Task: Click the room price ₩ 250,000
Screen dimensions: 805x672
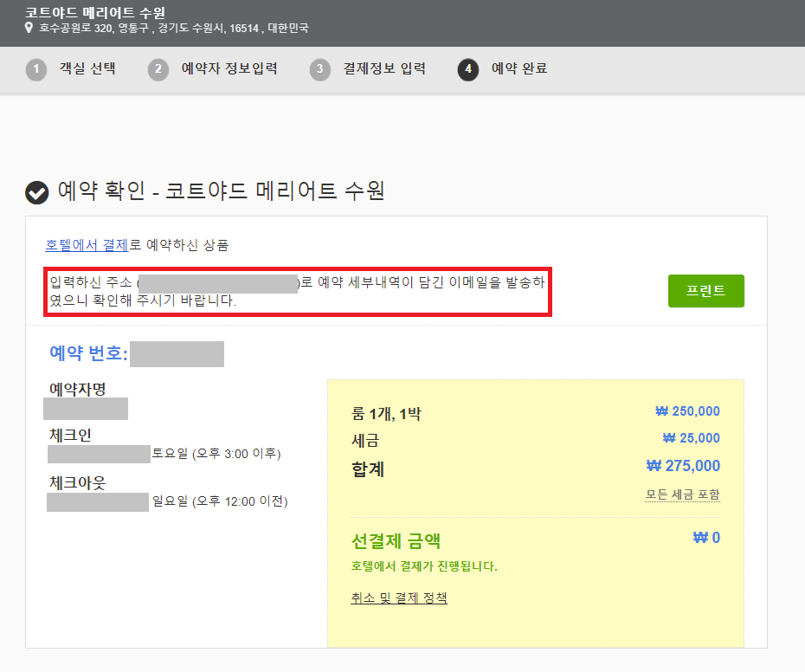Action: (687, 411)
